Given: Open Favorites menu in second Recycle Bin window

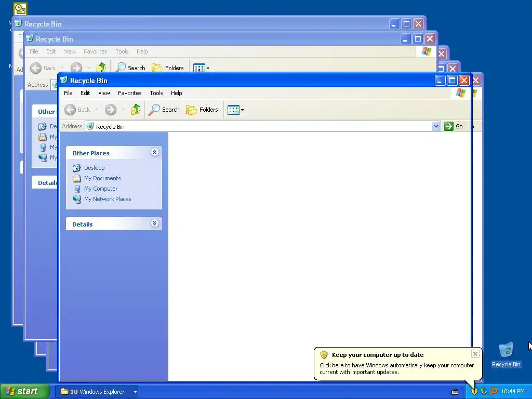Looking at the screenshot, I should pyautogui.click(x=96, y=51).
